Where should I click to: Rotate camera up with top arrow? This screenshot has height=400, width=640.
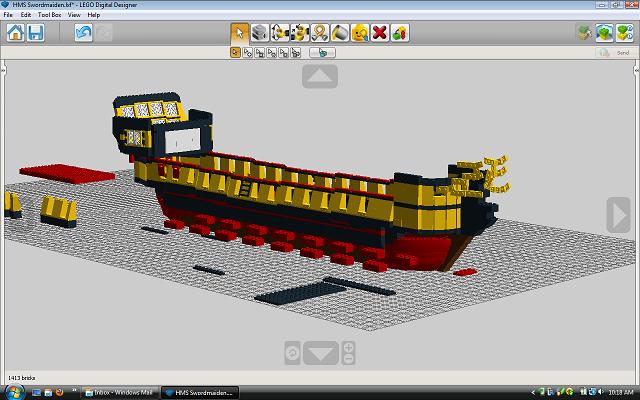[x=320, y=76]
